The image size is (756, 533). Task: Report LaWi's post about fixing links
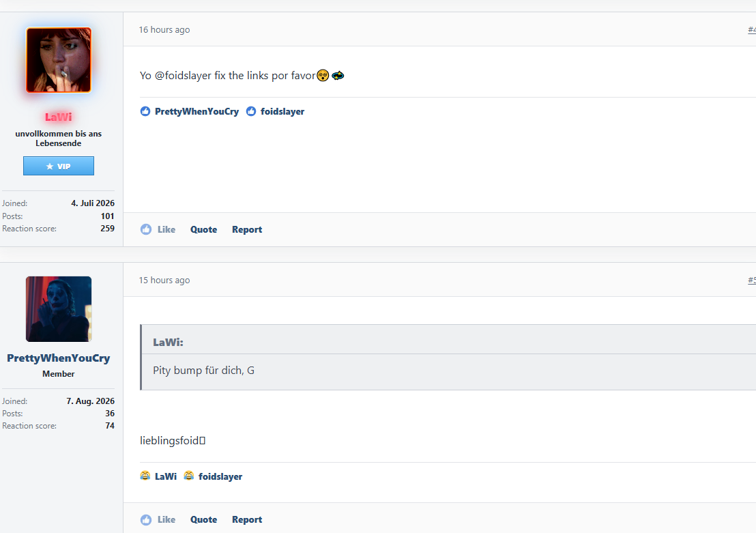click(x=247, y=229)
